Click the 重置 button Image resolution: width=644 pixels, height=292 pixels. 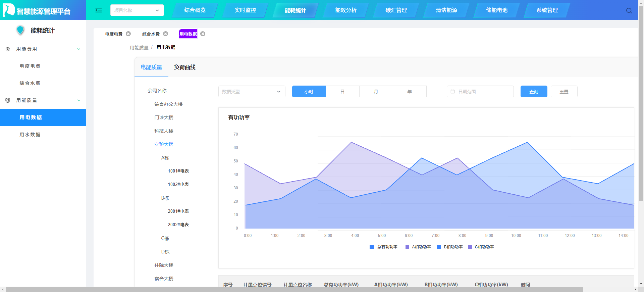click(564, 91)
